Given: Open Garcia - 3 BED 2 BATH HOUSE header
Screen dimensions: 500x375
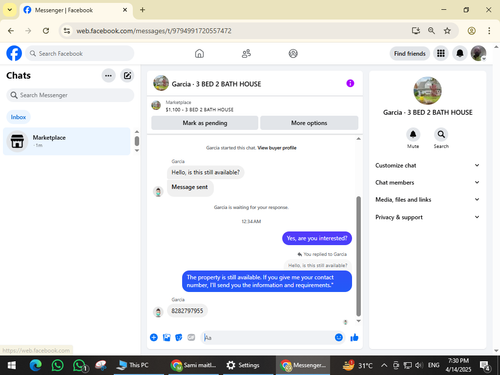Looking at the screenshot, I should [216, 84].
